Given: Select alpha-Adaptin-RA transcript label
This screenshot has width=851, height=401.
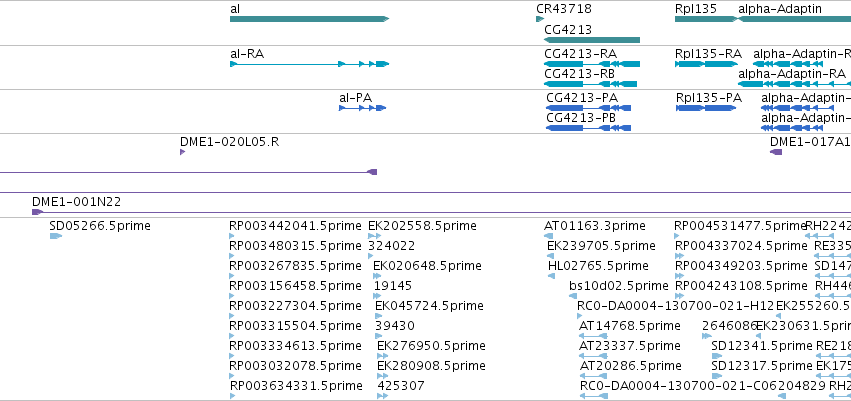Looking at the screenshot, I should (792, 74).
